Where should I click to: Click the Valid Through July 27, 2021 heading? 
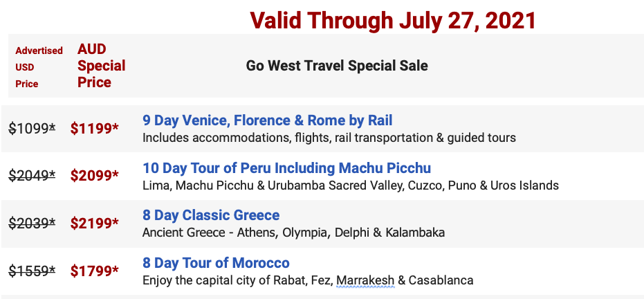click(393, 20)
